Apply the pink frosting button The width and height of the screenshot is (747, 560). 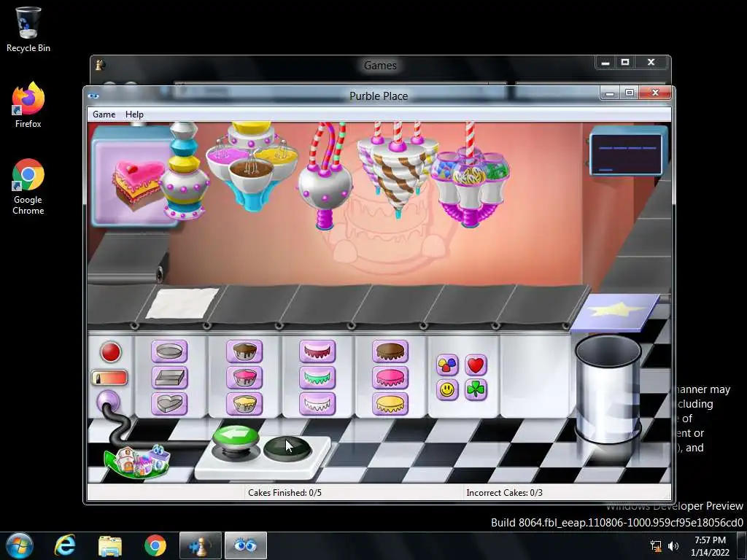pyautogui.click(x=390, y=378)
